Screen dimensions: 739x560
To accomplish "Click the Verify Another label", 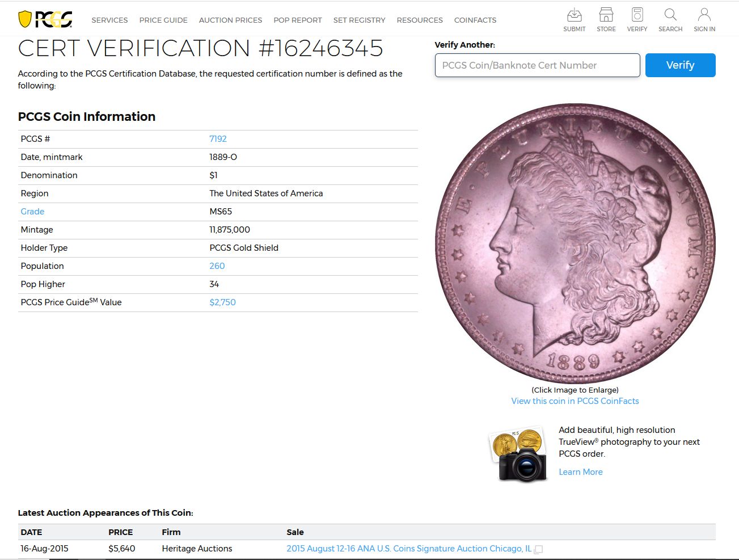I will coord(464,45).
